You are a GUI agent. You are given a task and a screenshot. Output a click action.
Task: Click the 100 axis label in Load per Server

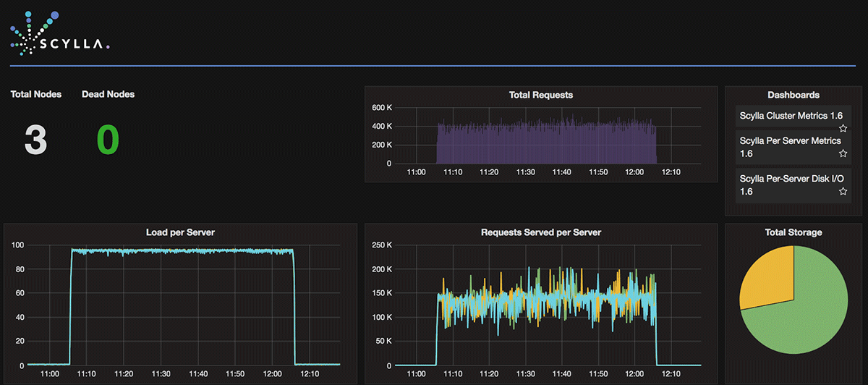click(17, 245)
